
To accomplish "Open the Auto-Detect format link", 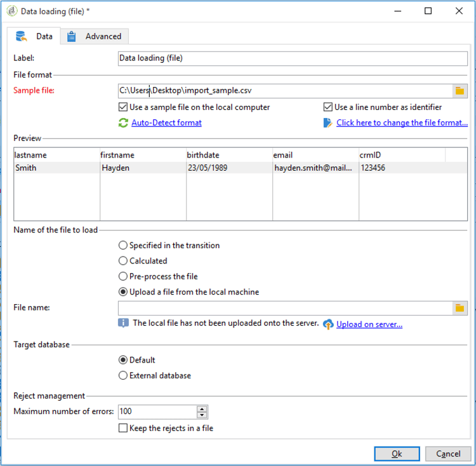I will [x=166, y=123].
